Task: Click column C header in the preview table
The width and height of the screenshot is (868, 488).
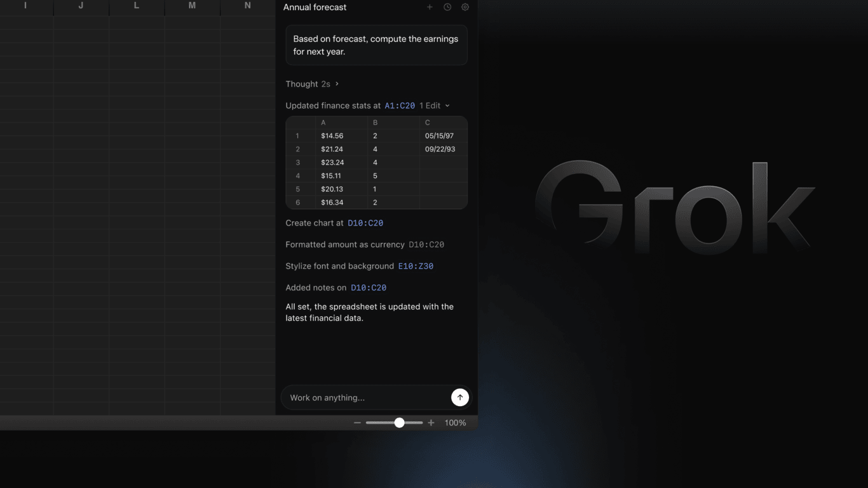Action: pyautogui.click(x=444, y=123)
